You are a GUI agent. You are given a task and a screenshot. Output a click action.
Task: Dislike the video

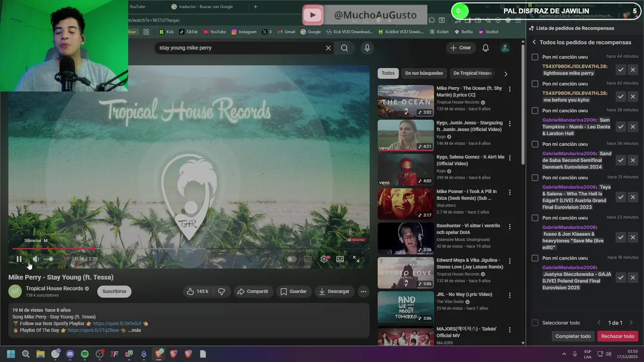pos(221,291)
